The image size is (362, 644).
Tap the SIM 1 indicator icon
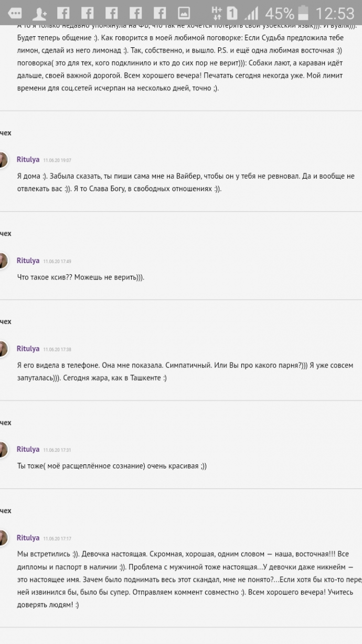pos(231,13)
